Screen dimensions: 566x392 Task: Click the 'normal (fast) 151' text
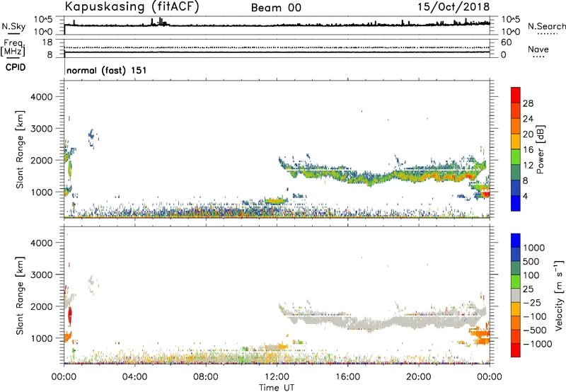point(107,70)
